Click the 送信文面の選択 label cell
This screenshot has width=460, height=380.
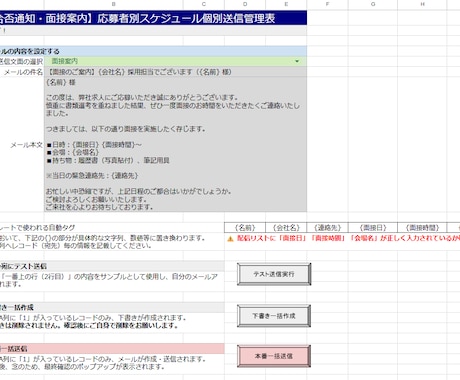click(x=22, y=62)
